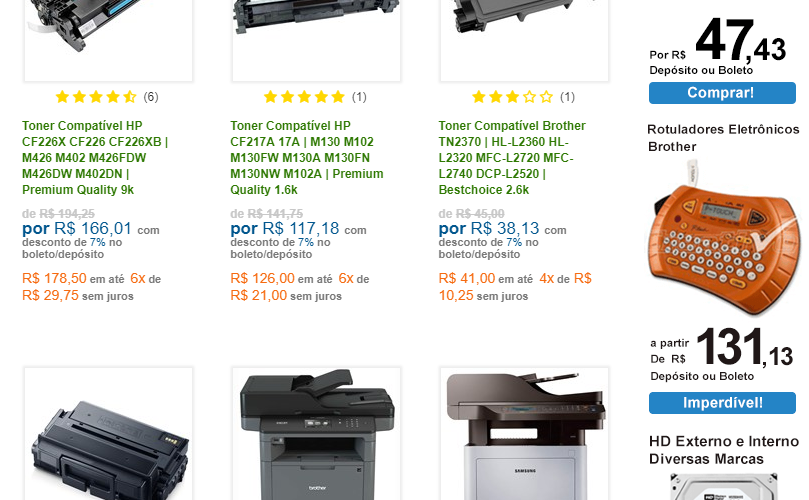
Task: Open the HP CF217A toner cartridge image
Action: [316, 40]
